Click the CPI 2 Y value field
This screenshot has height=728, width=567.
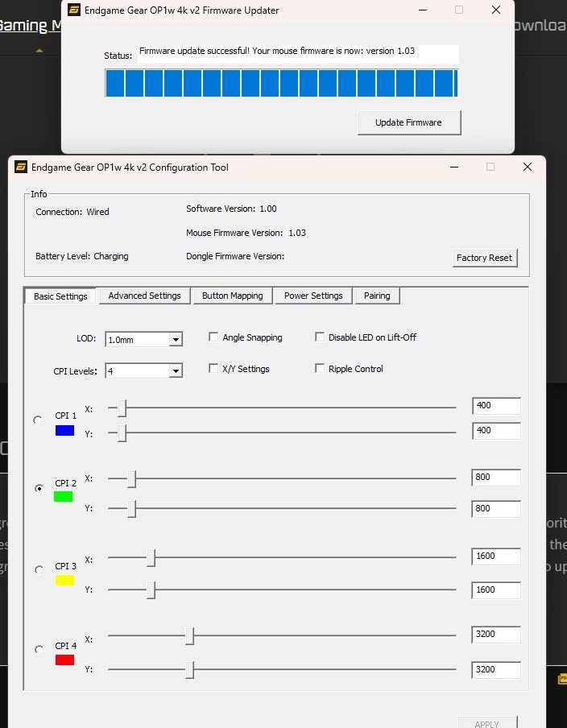pos(496,509)
